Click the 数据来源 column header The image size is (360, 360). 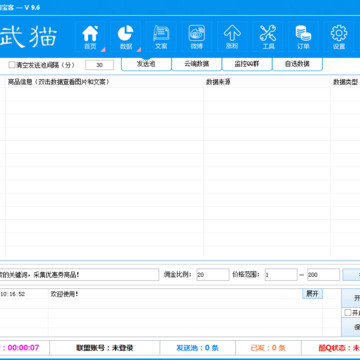[267, 82]
